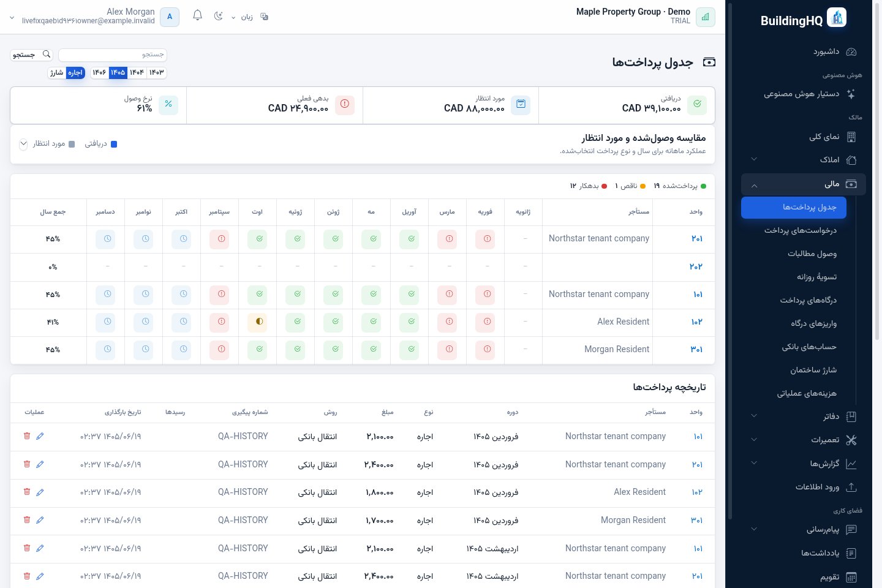
Task: Open unit ۳۰۱ link in payment grid
Action: [696, 350]
